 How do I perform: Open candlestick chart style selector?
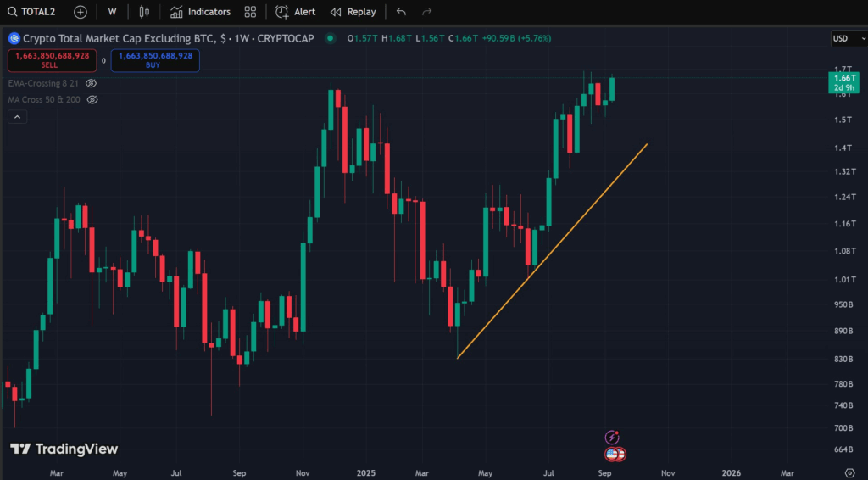[x=144, y=12]
